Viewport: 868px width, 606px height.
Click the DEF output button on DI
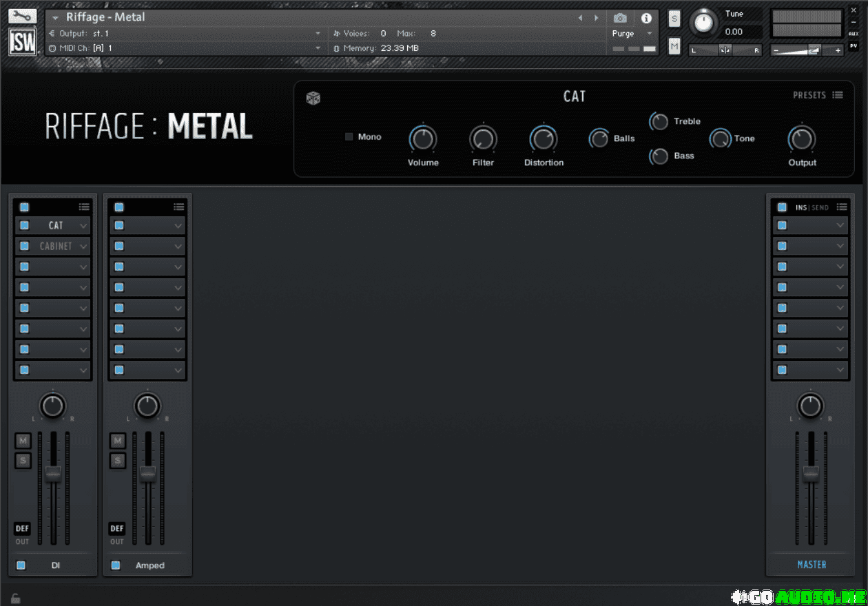click(22, 528)
